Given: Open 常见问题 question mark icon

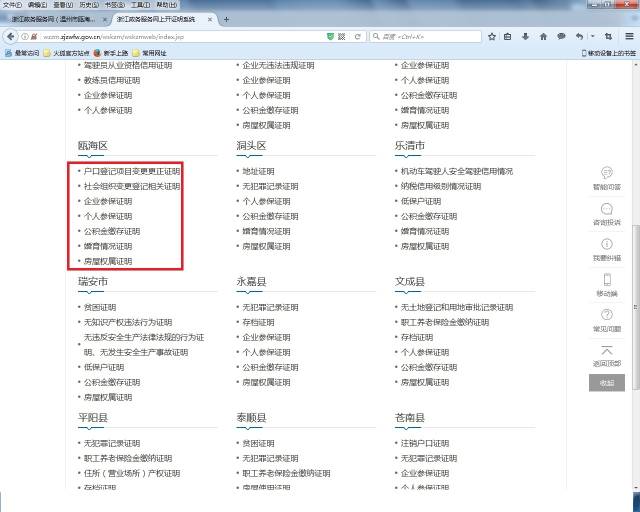Looking at the screenshot, I should 607,316.
